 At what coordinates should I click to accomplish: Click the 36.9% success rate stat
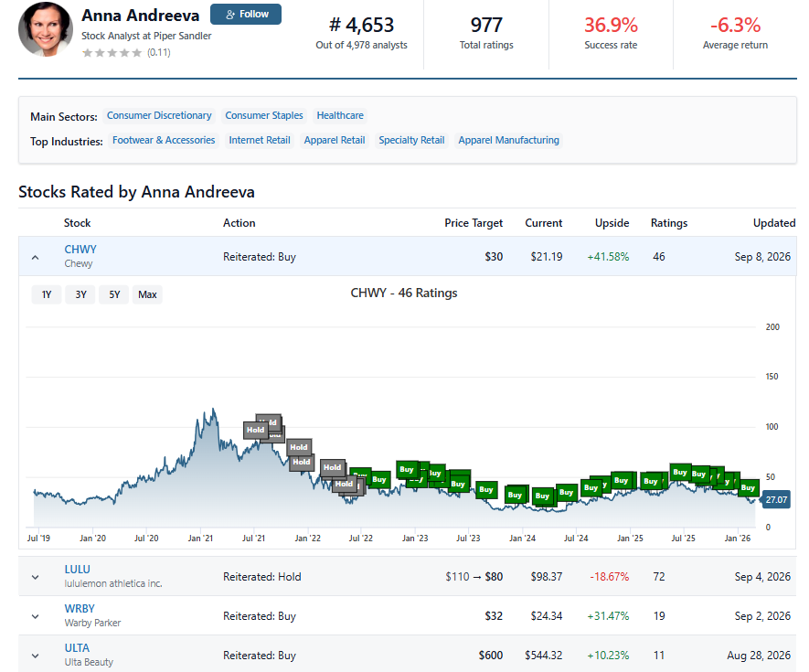tap(611, 25)
